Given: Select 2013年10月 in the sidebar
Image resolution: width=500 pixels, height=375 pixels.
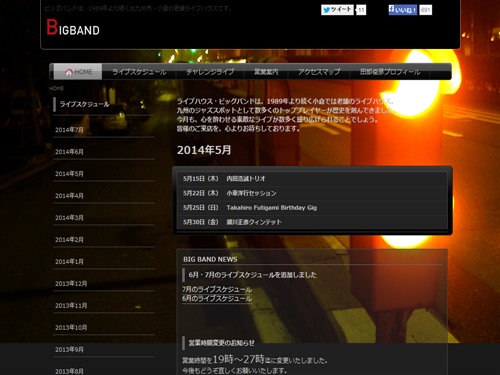Looking at the screenshot, I should pyautogui.click(x=71, y=328).
